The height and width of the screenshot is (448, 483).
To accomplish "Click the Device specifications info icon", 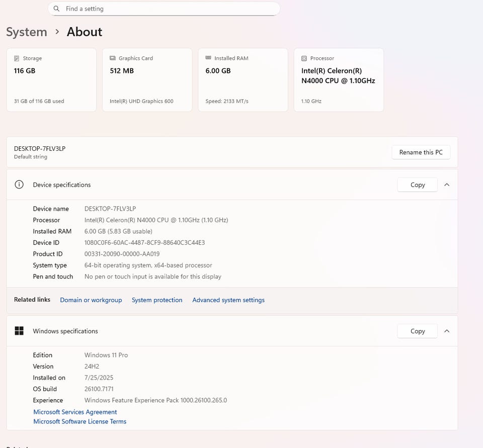I will coord(19,185).
